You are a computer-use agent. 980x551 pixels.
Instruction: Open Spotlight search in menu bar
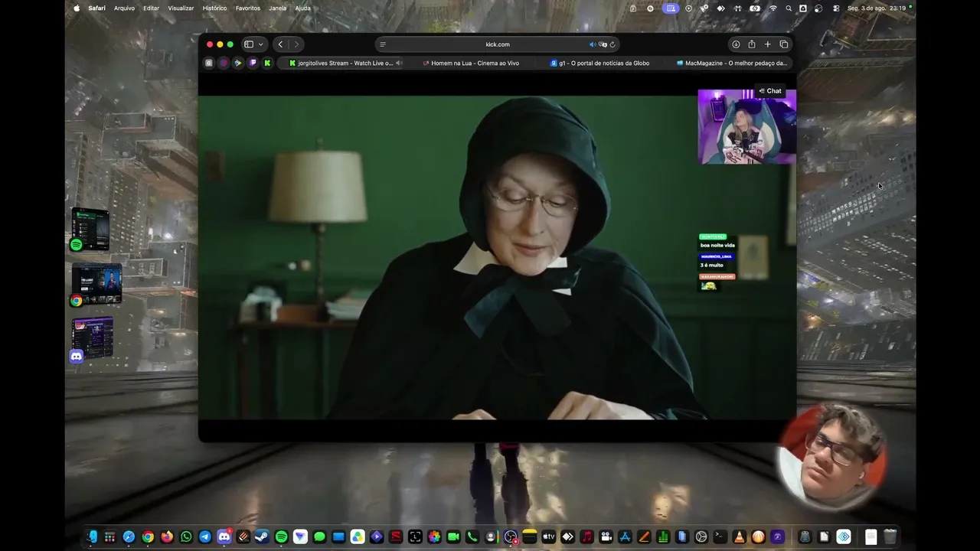tap(789, 8)
